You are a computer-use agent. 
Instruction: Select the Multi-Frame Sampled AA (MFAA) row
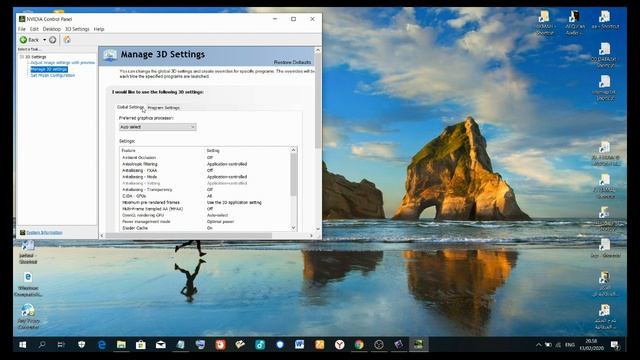[x=205, y=209]
